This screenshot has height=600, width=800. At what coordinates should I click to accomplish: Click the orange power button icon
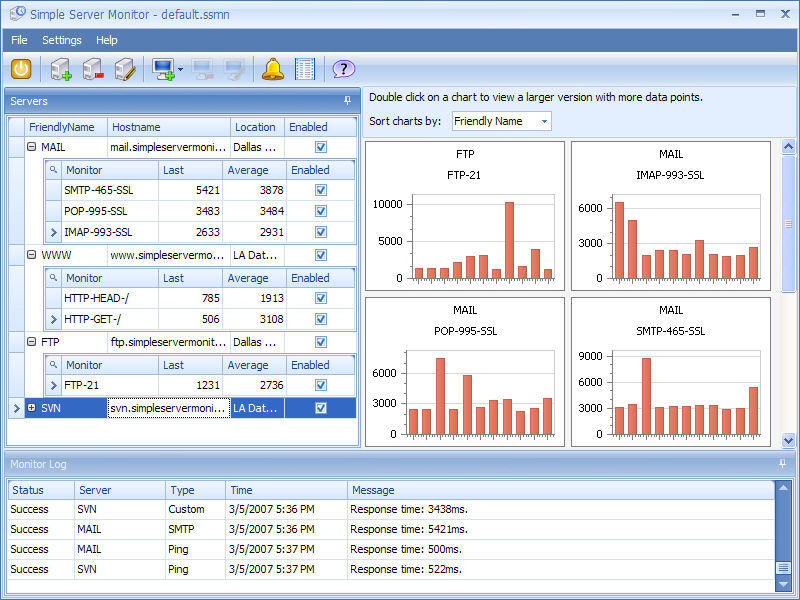(21, 69)
